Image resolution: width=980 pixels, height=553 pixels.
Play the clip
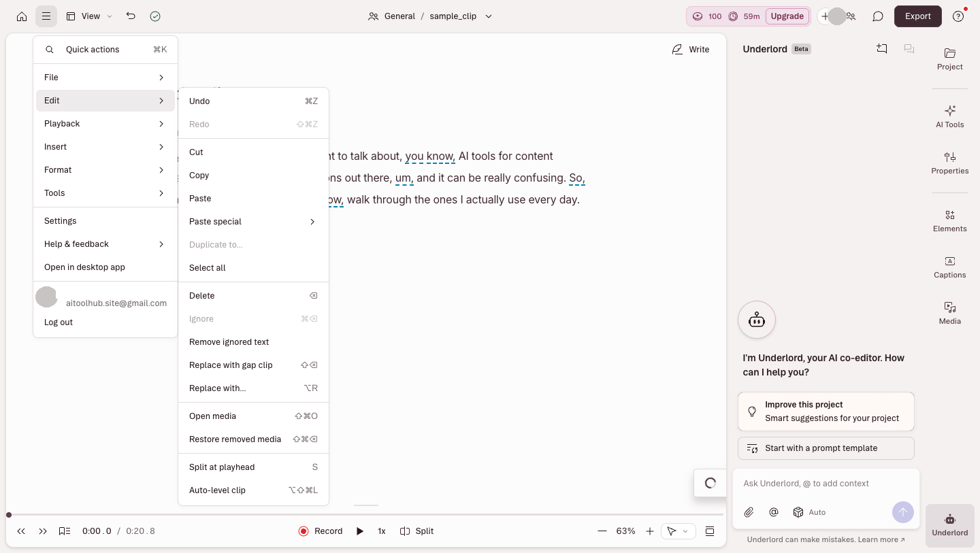click(360, 531)
